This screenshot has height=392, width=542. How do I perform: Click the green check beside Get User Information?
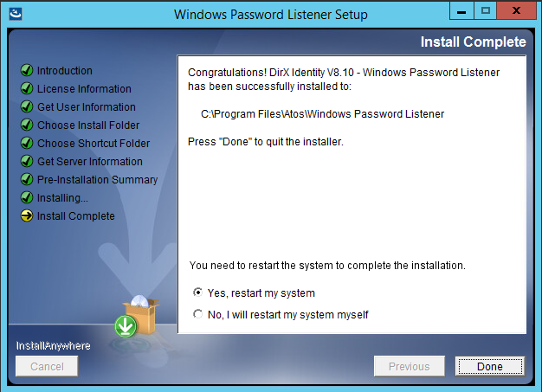pyautogui.click(x=27, y=107)
